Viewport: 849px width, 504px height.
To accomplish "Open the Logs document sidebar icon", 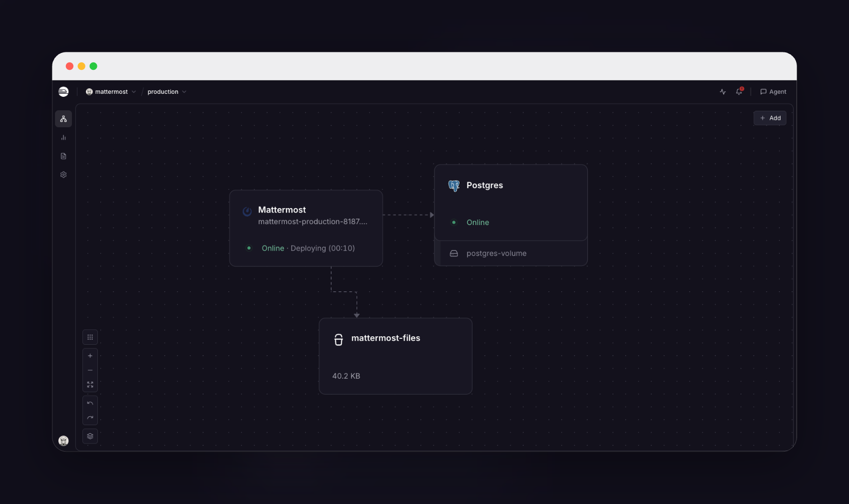I will pos(63,156).
